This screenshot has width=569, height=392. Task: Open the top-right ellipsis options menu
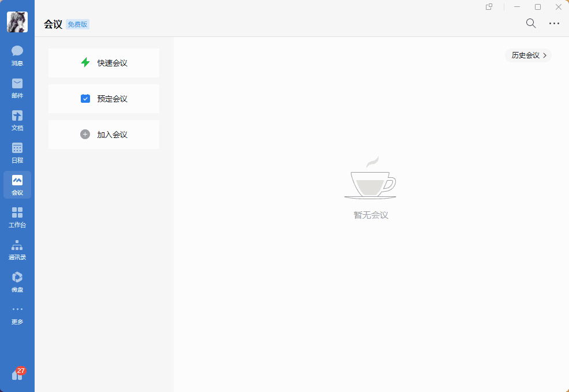tap(555, 23)
